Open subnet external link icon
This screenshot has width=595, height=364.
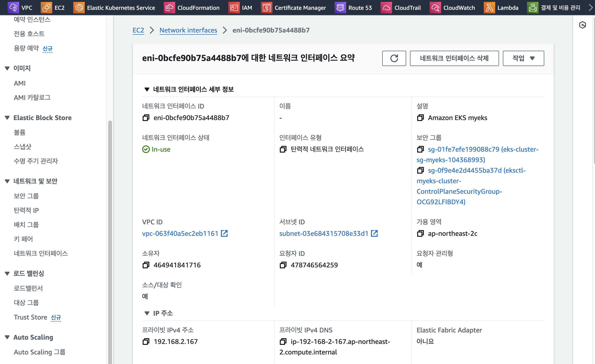point(374,233)
